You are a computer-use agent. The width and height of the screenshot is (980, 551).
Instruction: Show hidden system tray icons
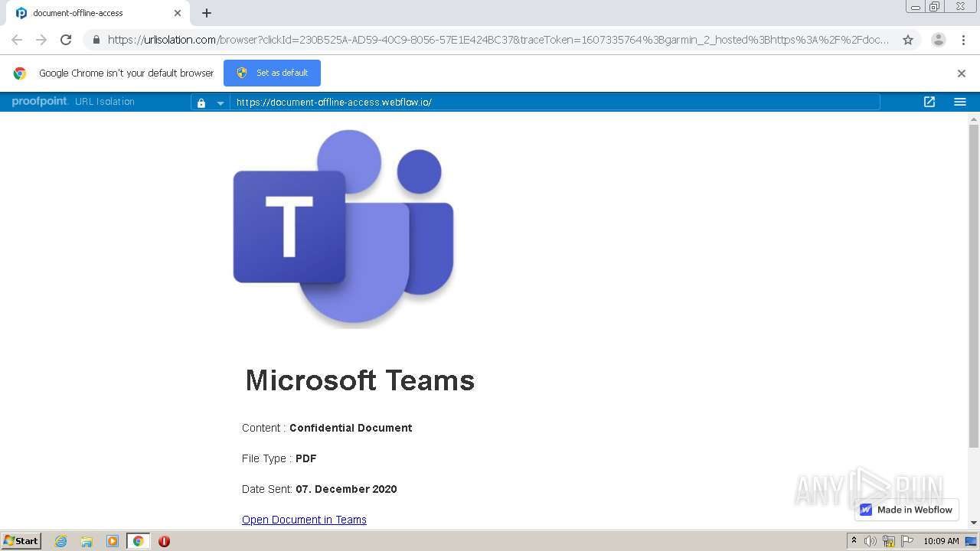[x=854, y=541]
